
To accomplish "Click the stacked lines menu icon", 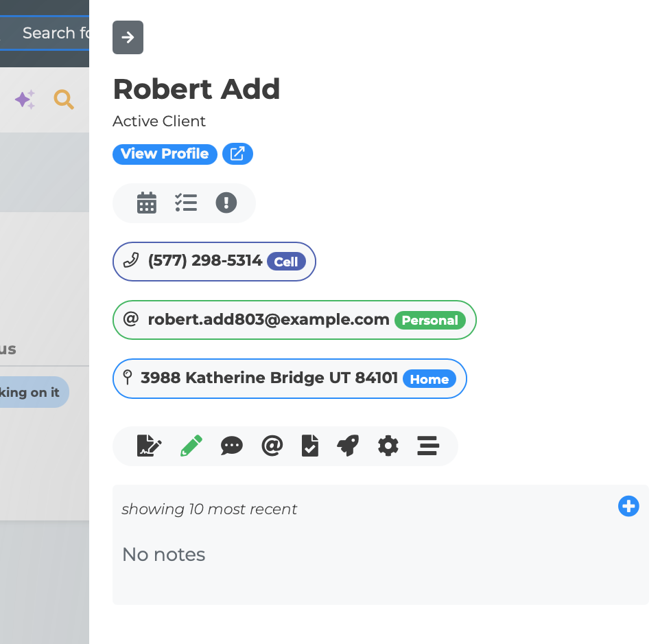I will tap(428, 446).
